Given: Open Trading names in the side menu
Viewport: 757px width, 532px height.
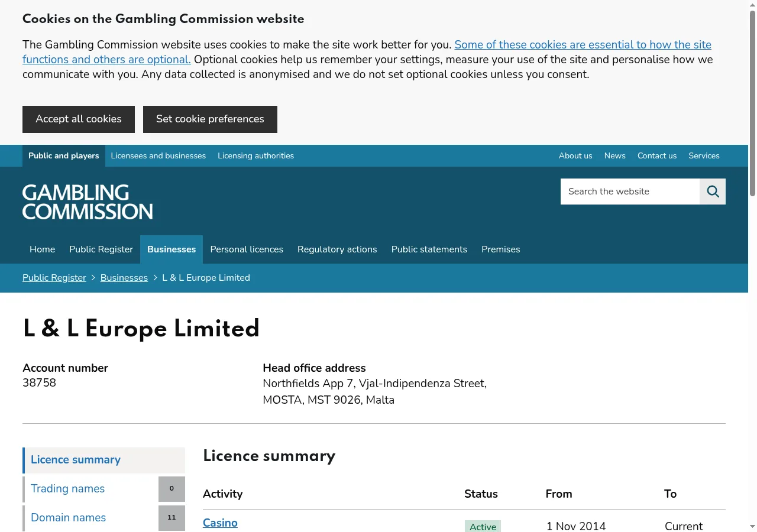Looking at the screenshot, I should tap(90, 489).
